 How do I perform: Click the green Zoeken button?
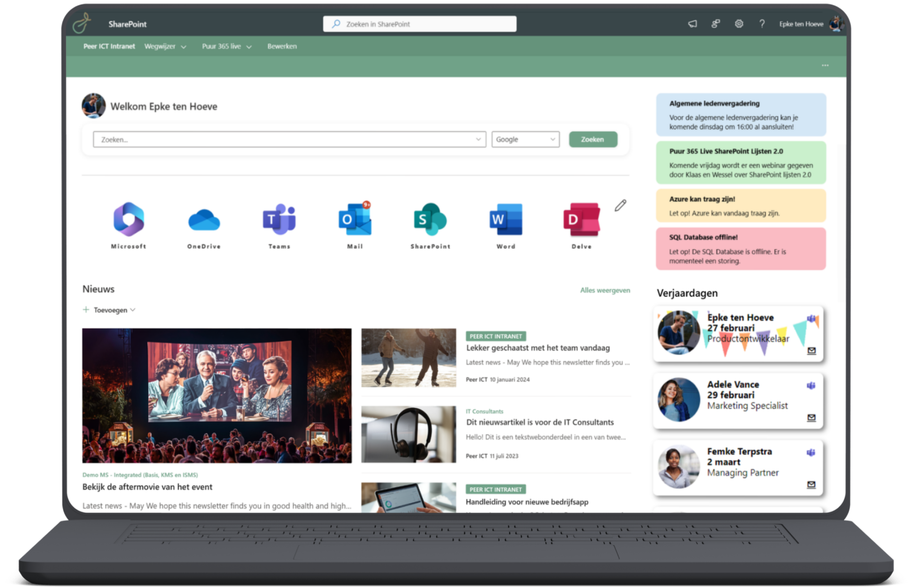point(593,139)
